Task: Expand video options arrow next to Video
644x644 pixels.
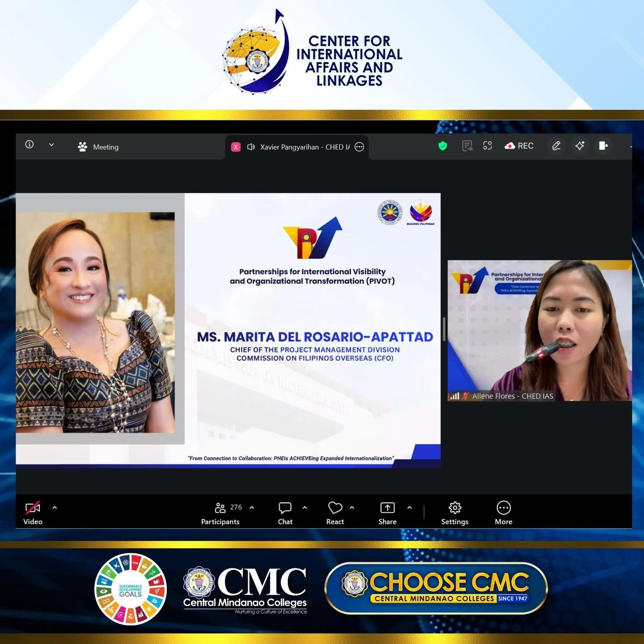Action: tap(55, 508)
